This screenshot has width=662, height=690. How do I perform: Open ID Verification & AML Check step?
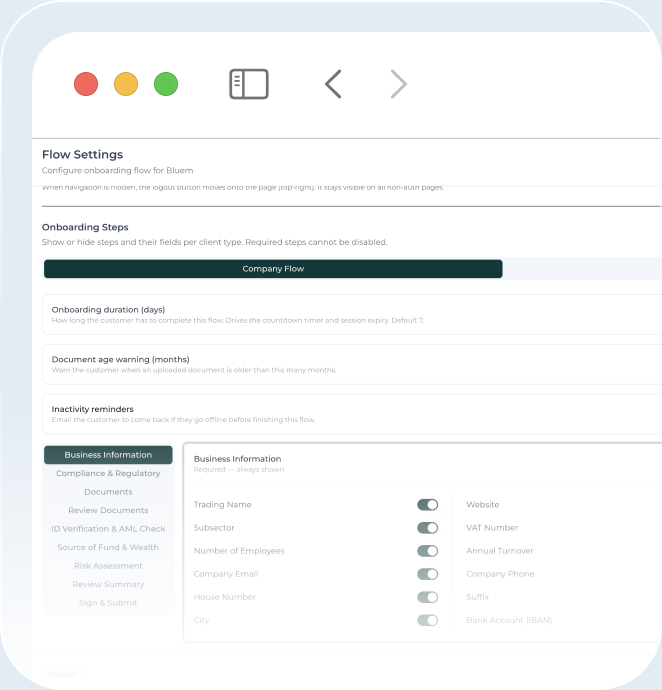pos(108,529)
